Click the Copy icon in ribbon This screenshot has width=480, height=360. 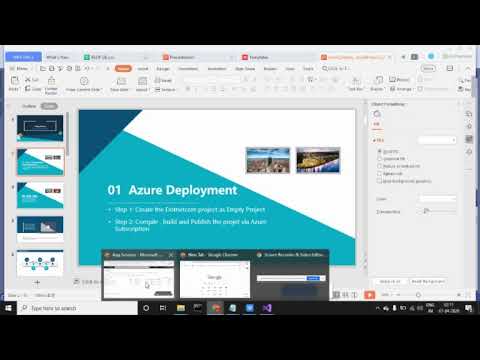[28, 89]
